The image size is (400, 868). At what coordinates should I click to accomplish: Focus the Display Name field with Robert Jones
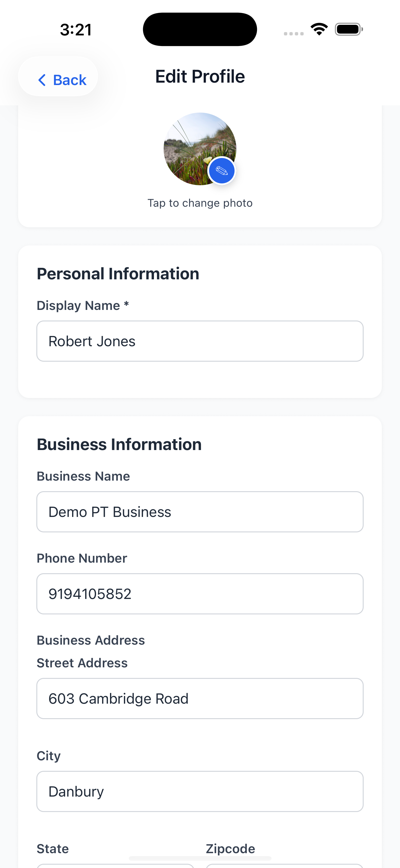click(x=200, y=341)
